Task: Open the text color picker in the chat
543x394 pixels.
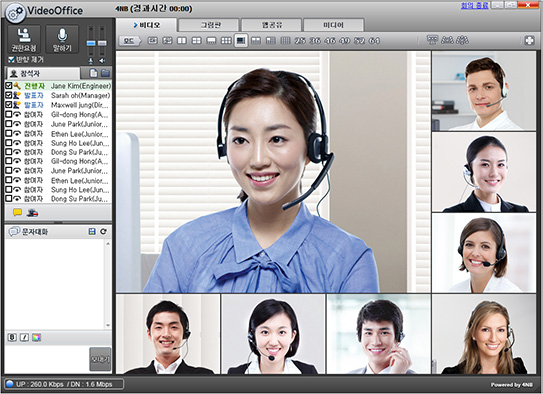Action: tap(36, 337)
